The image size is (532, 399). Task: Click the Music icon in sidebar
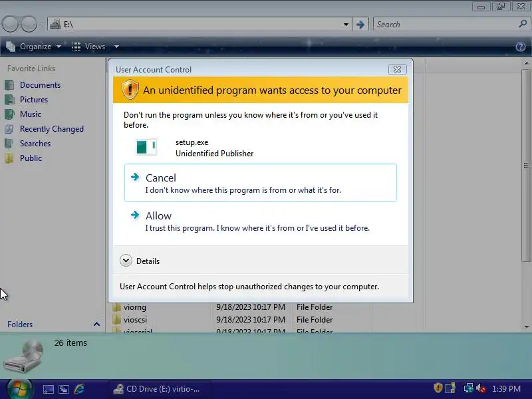coord(9,114)
